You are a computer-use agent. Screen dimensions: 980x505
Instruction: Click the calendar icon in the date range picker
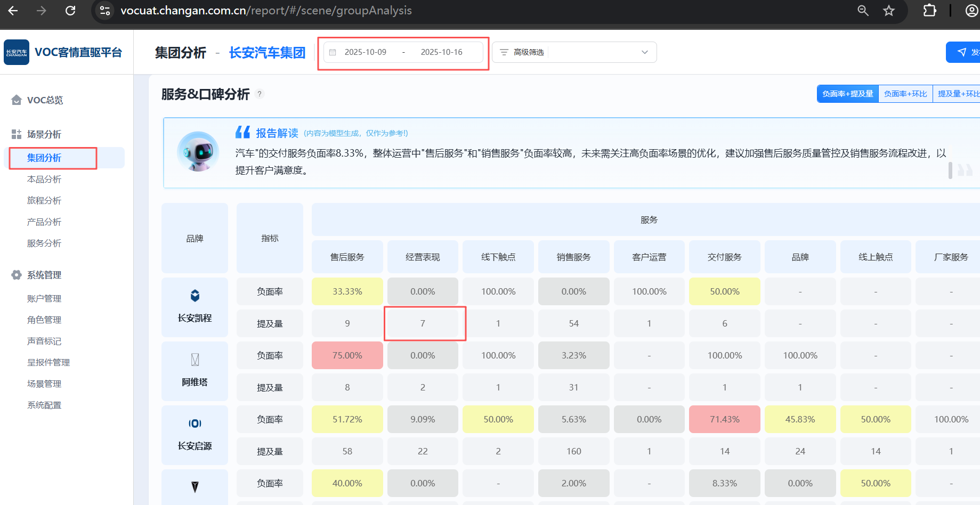pyautogui.click(x=333, y=52)
